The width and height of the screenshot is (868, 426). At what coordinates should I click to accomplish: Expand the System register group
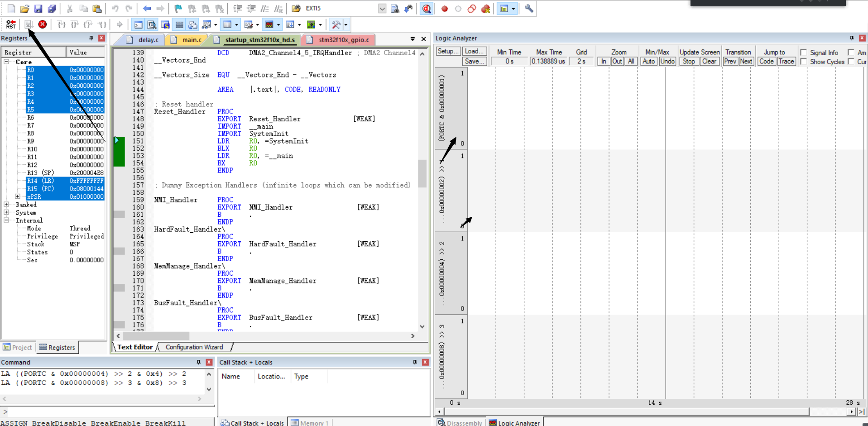(x=7, y=212)
